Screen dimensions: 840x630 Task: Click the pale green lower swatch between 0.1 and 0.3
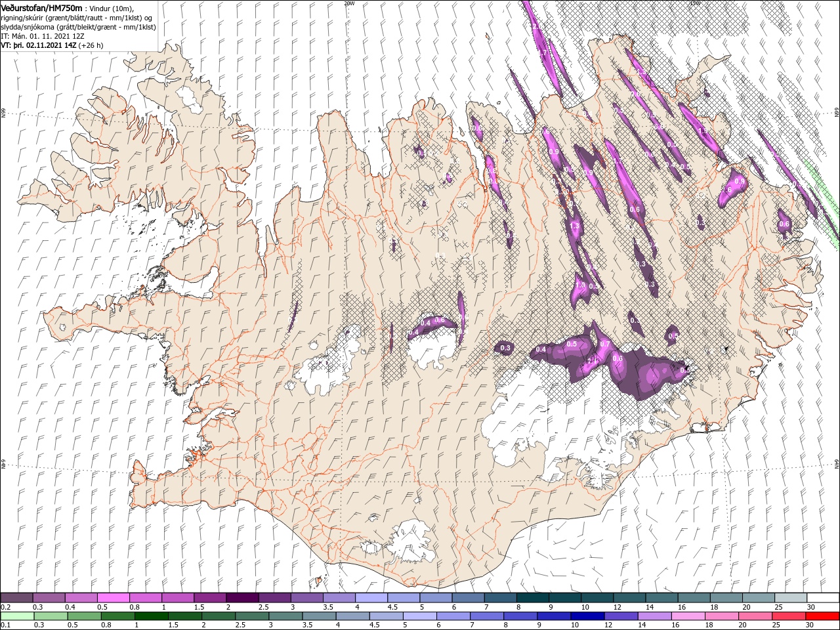tap(16, 616)
